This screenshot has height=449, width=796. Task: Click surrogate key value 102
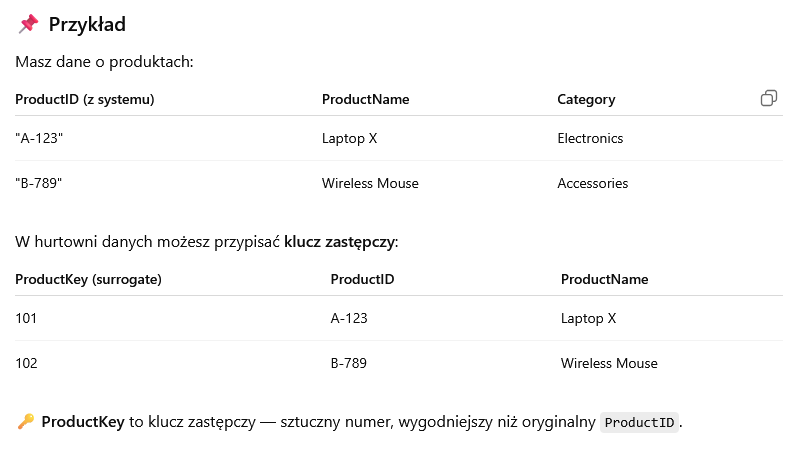26,363
